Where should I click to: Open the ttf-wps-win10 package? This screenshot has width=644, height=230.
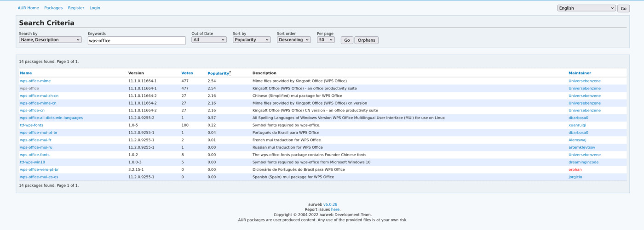point(32,162)
